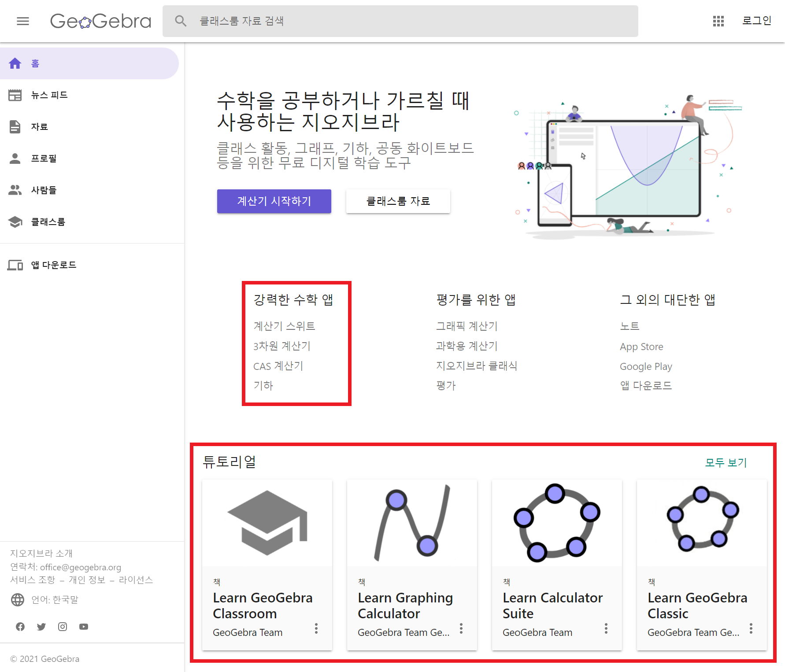Click the resources document icon
Viewport: 785px width, 672px height.
coord(15,127)
